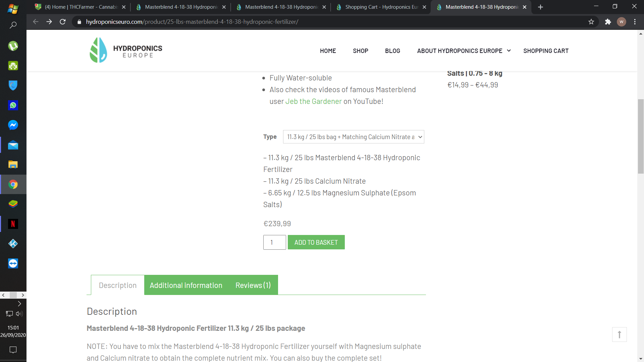
Task: Reload the current page
Action: (63, 22)
